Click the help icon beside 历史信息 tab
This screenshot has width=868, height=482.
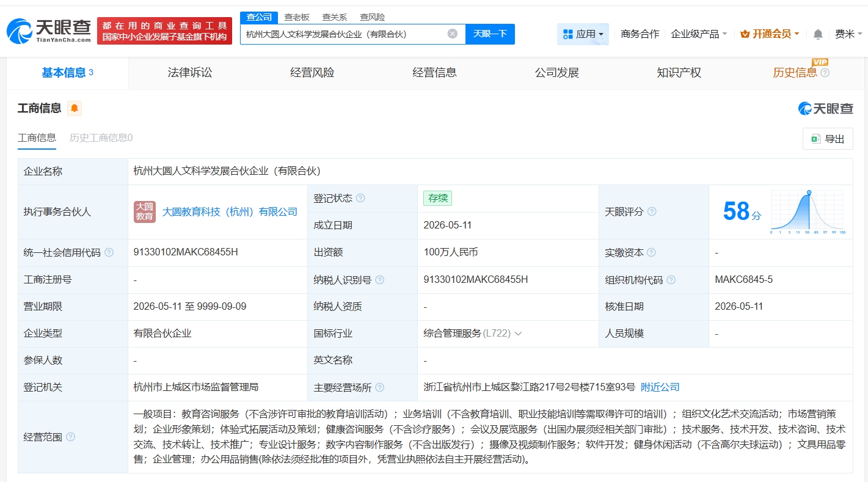coord(825,73)
